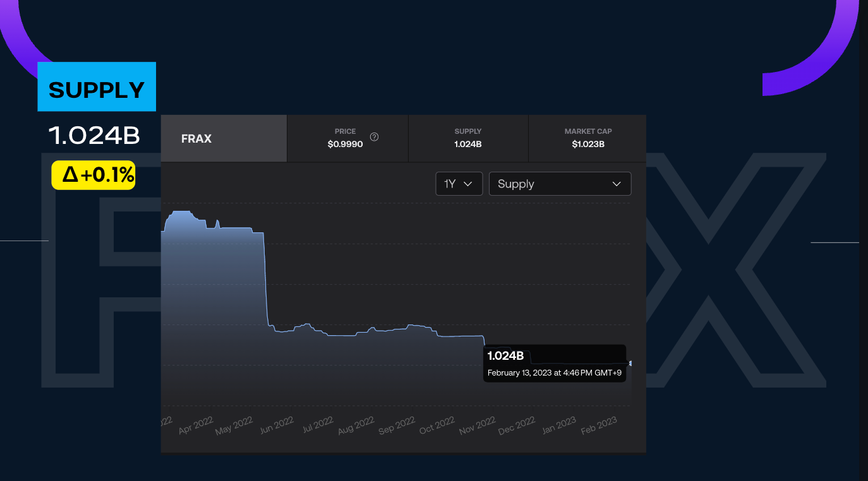
Task: Click the yellow Δ+0.1% change badge
Action: coord(93,175)
